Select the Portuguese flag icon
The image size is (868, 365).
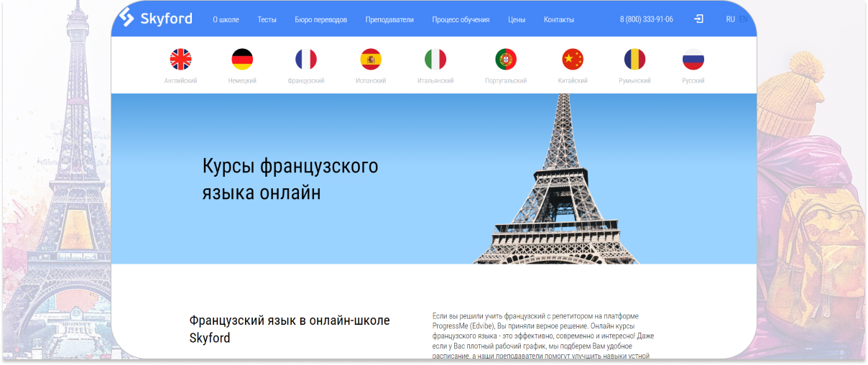506,60
